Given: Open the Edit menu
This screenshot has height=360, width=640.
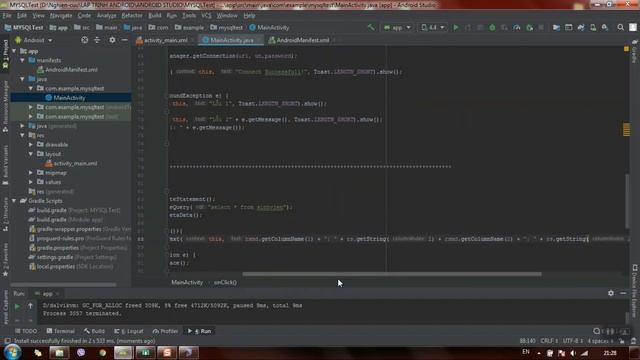Looking at the screenshot, I should (x=22, y=16).
